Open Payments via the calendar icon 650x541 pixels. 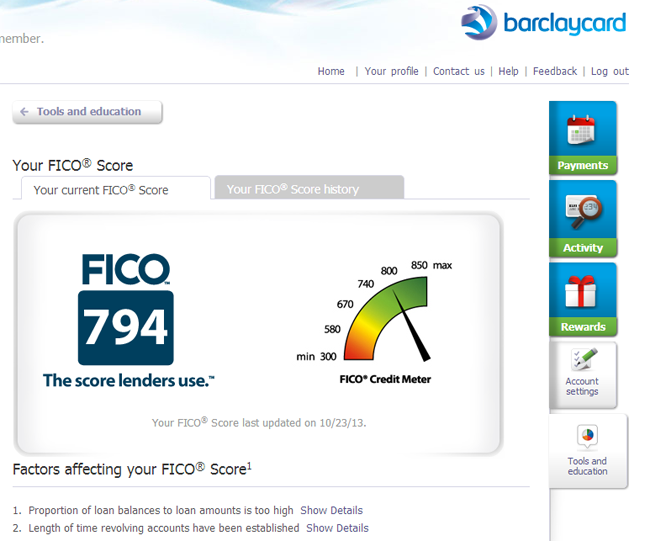tap(581, 129)
